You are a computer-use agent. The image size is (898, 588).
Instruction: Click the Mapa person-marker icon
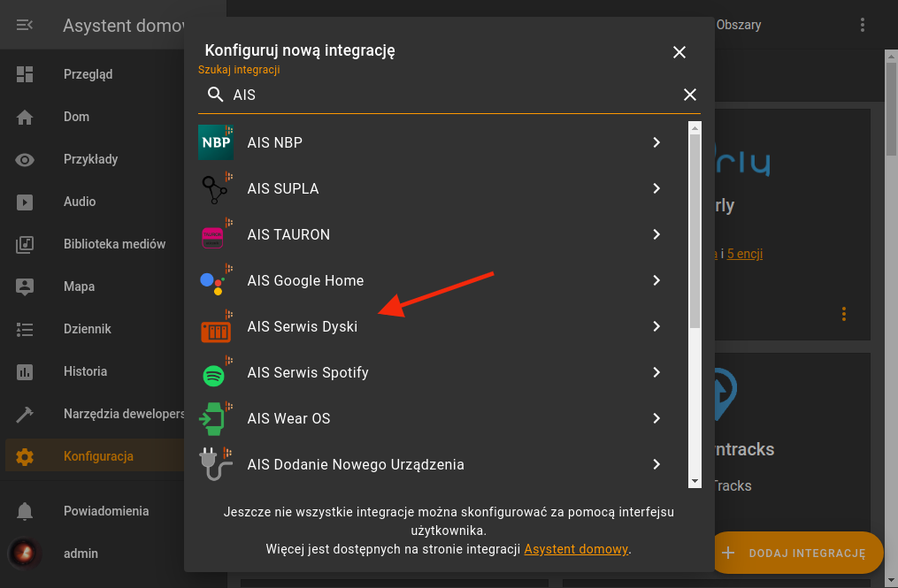(x=25, y=286)
